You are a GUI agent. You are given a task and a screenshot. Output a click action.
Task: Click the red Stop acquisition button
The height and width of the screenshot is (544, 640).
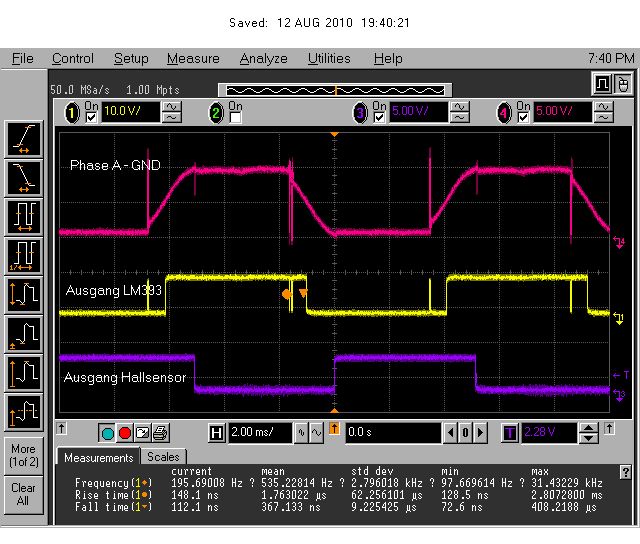point(125,433)
